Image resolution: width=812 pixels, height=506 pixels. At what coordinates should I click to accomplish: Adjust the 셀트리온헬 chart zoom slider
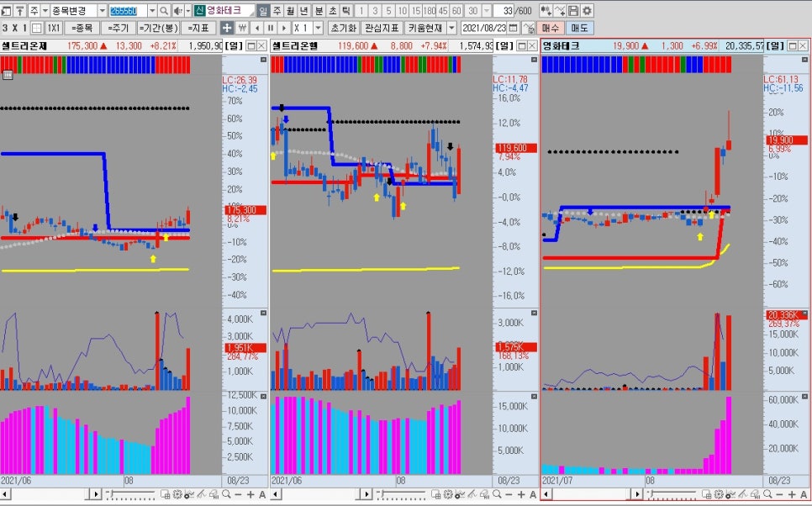click(401, 494)
